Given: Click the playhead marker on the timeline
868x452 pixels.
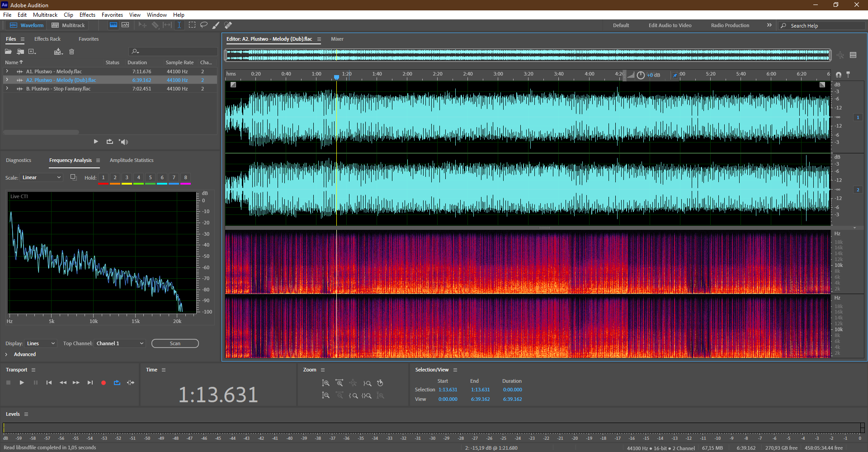Looking at the screenshot, I should [336, 77].
